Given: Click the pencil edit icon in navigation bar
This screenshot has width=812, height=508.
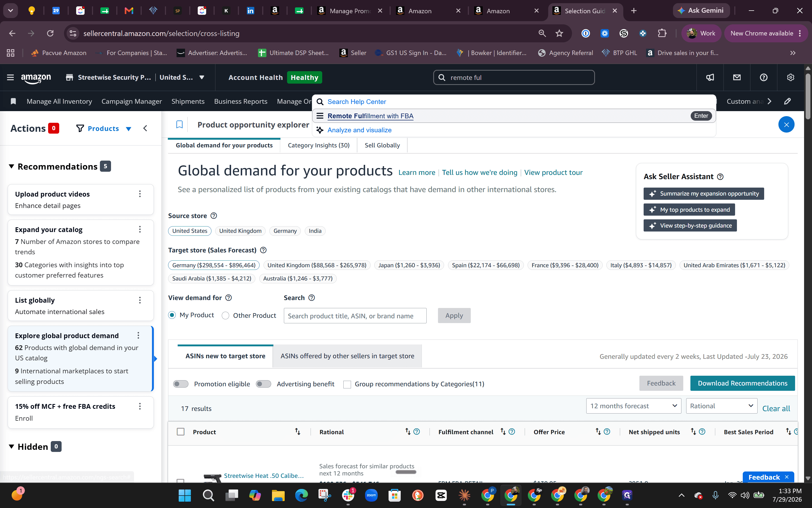Looking at the screenshot, I should tap(787, 101).
